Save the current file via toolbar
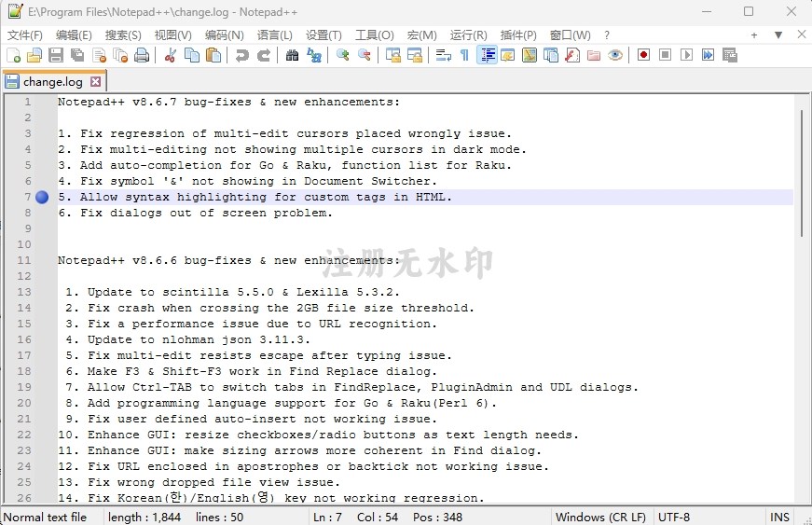 56,55
